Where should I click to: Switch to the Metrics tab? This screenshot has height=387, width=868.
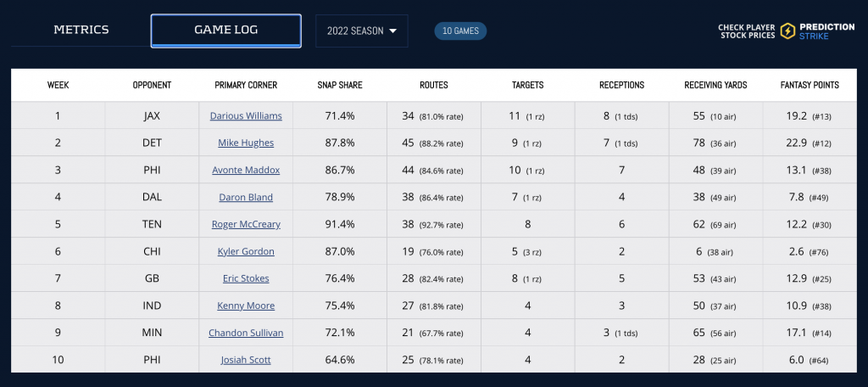[x=81, y=30]
